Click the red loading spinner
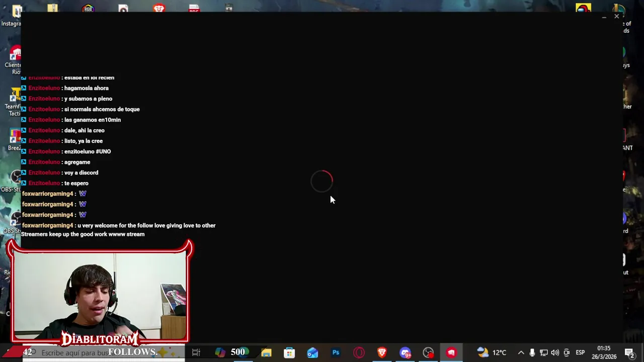Viewport: 644px width, 362px height. tap(322, 181)
